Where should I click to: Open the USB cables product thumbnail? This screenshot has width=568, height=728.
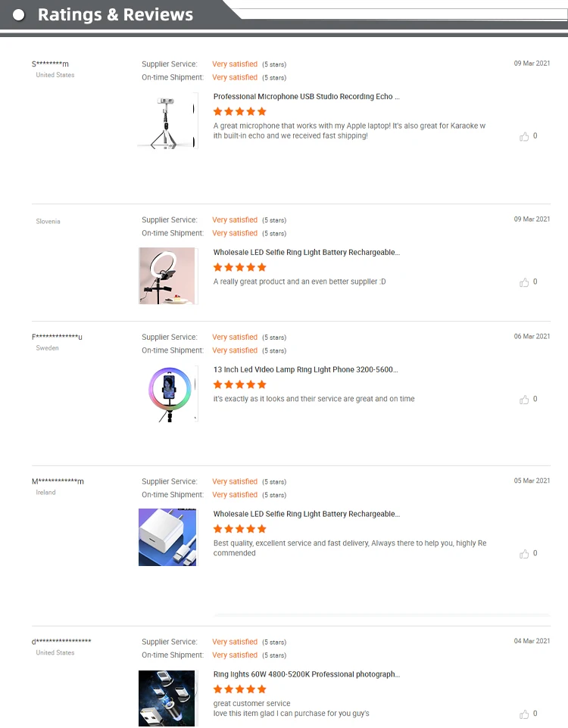click(168, 698)
